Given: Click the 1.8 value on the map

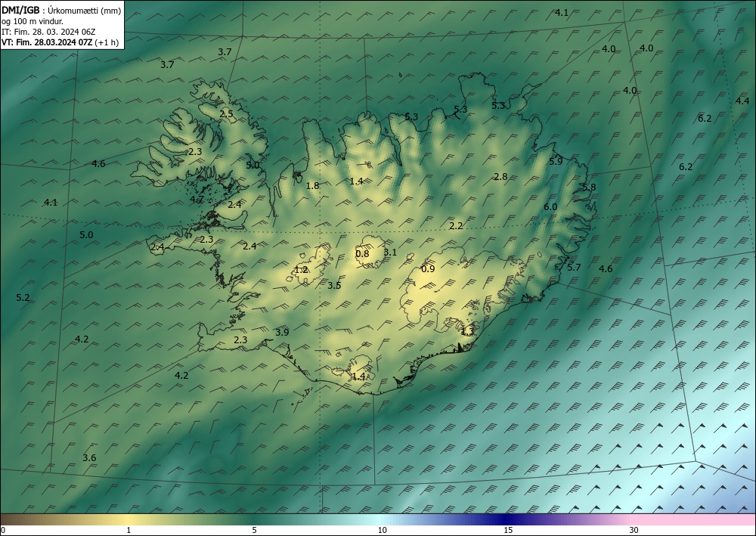Looking at the screenshot, I should click(312, 185).
